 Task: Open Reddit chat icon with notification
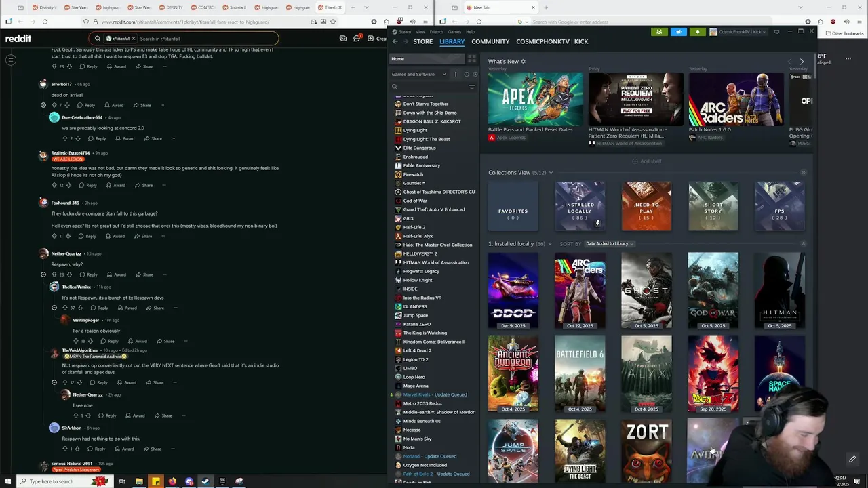357,39
